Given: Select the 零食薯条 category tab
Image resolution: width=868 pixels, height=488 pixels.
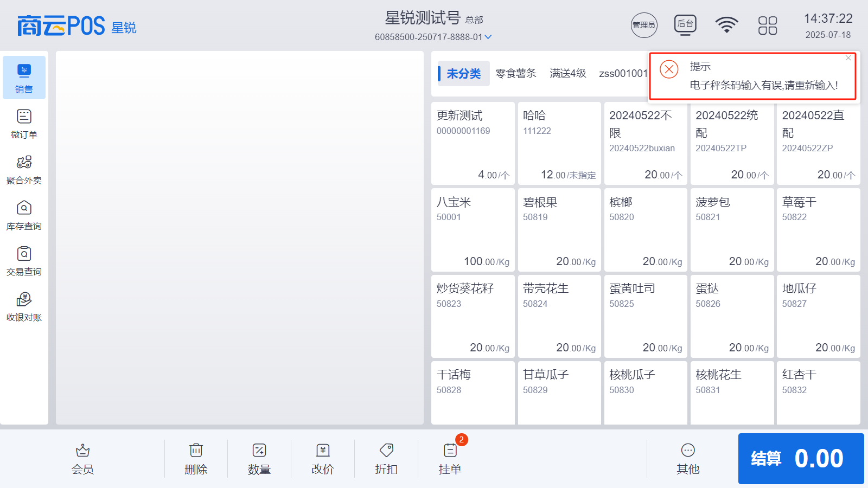Looking at the screenshot, I should (516, 73).
